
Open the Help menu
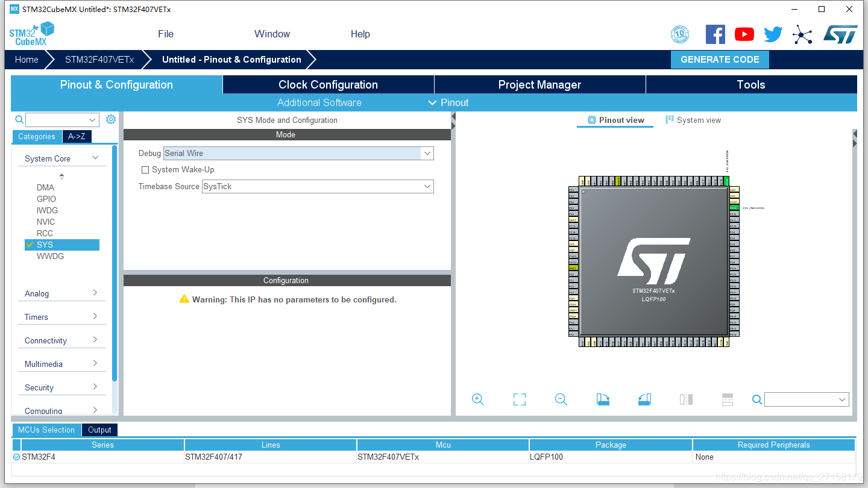360,34
